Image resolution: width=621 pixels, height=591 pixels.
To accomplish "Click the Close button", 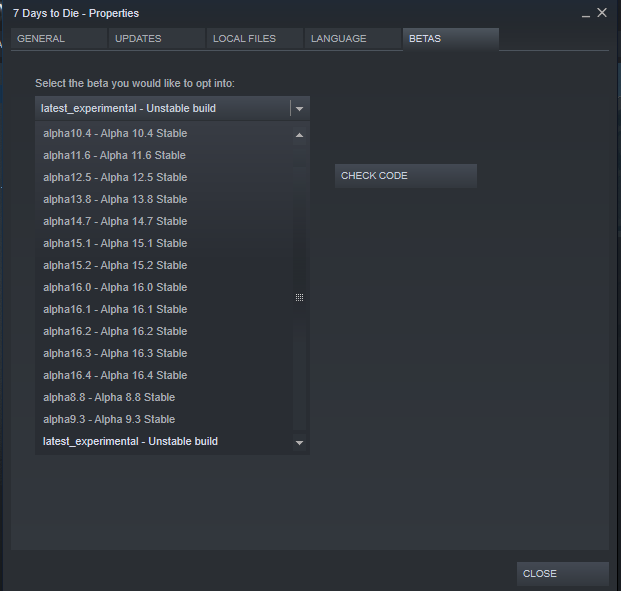I will [x=562, y=574].
